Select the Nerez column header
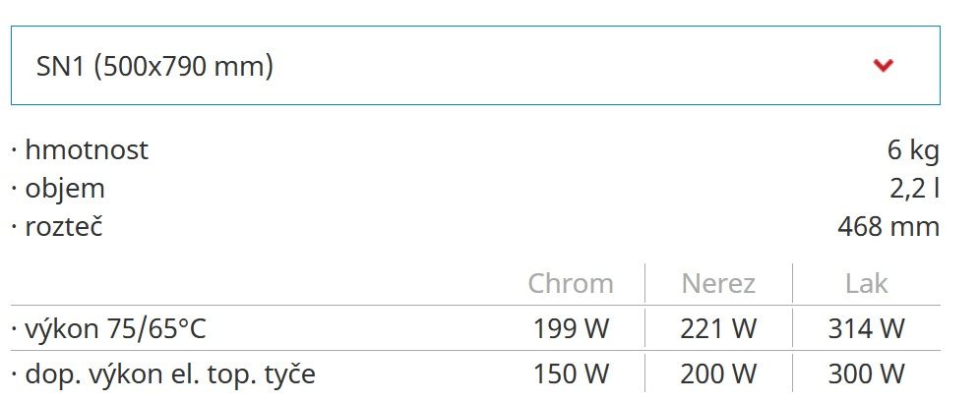Screen dimensions: 980x402 click(718, 284)
